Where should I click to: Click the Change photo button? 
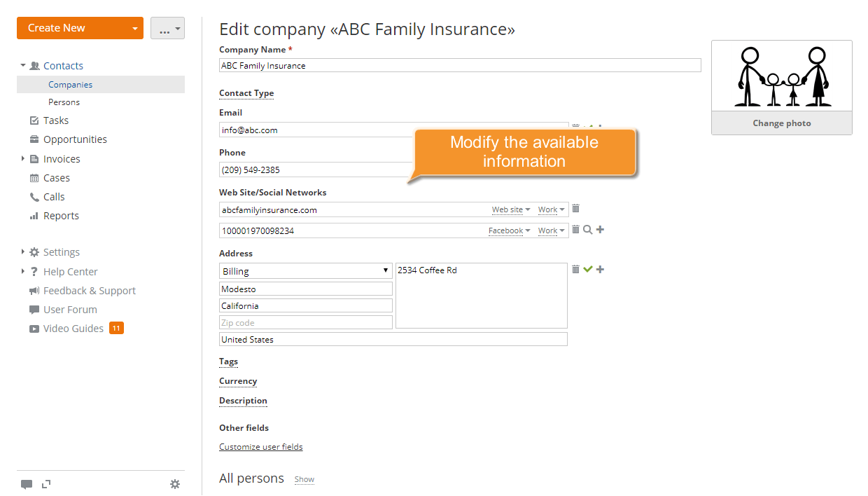[x=781, y=123]
